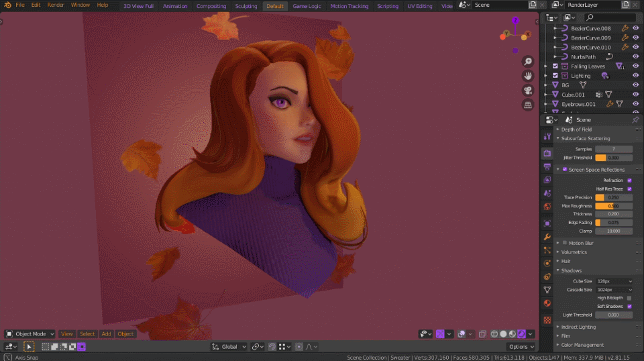This screenshot has width=644, height=361.
Task: Click the zoom viewport magnifier icon
Action: pos(528,62)
